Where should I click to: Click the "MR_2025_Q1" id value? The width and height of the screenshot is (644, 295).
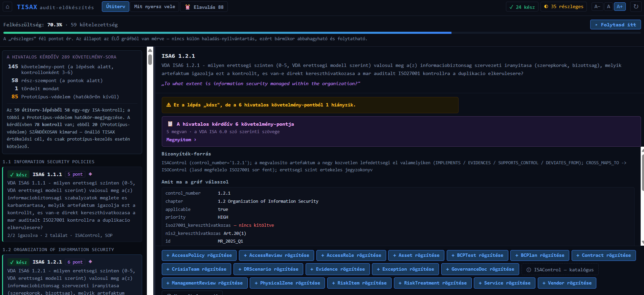[230, 241]
